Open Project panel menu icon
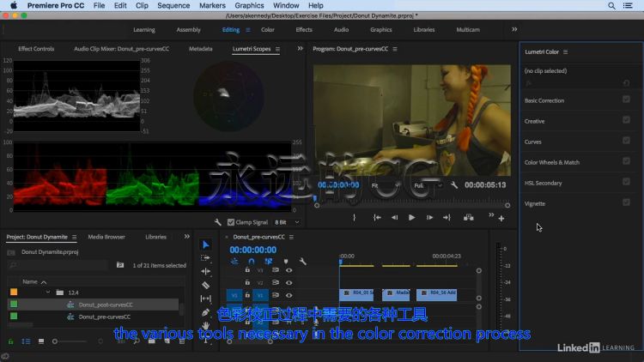Viewport: 644px width, 362px height. click(75, 237)
